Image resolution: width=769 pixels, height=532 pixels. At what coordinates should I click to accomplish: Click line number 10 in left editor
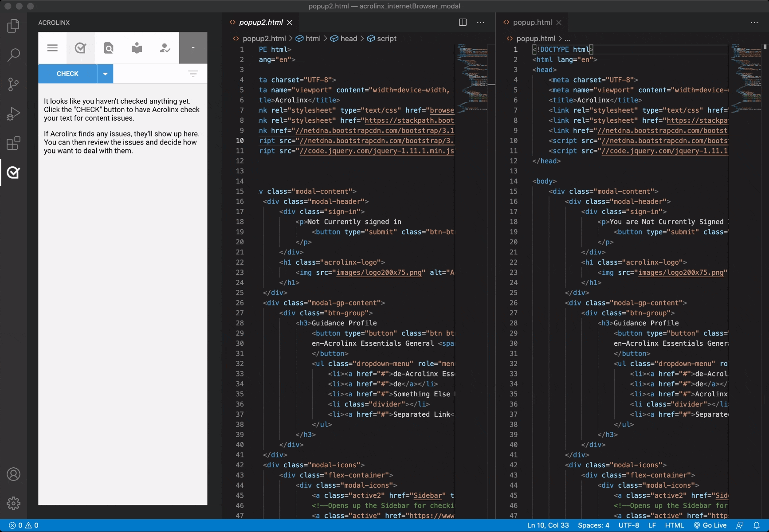(240, 141)
